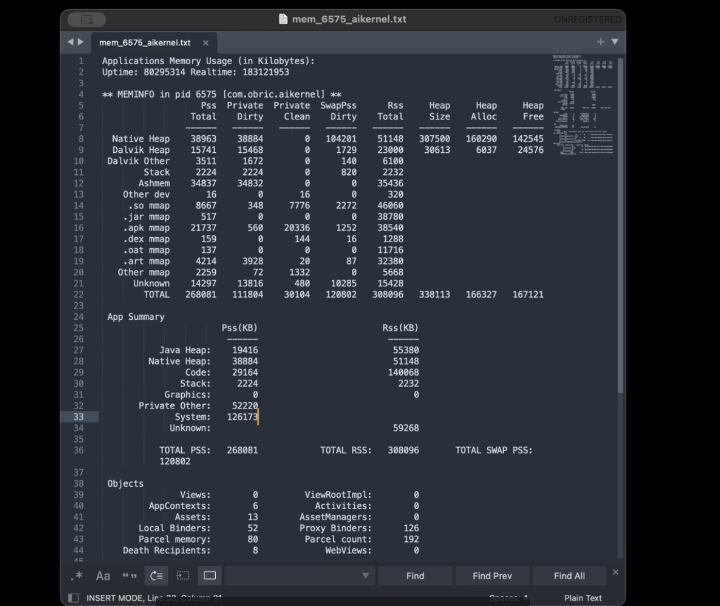Image resolution: width=720 pixels, height=606 pixels.
Task: Click the Find button
Action: [415, 576]
